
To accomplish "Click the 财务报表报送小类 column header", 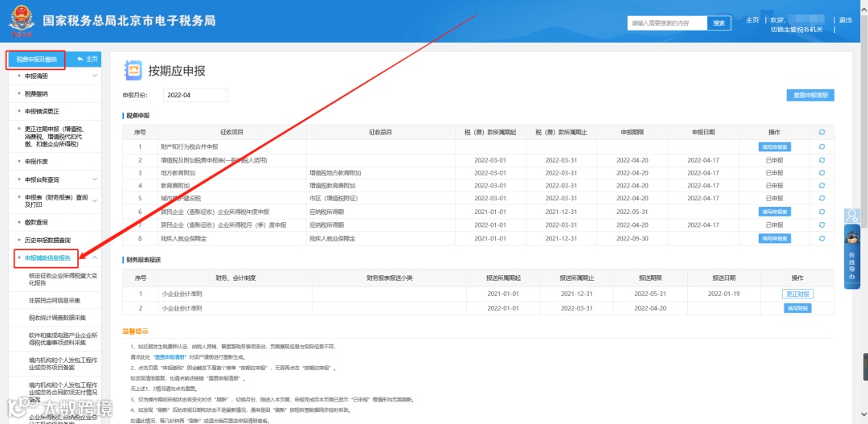I will [389, 277].
